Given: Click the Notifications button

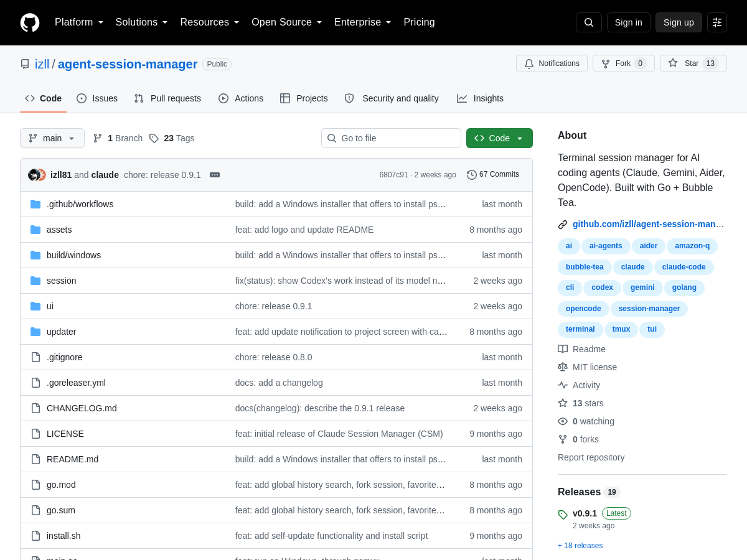Looking at the screenshot, I should click(x=552, y=63).
